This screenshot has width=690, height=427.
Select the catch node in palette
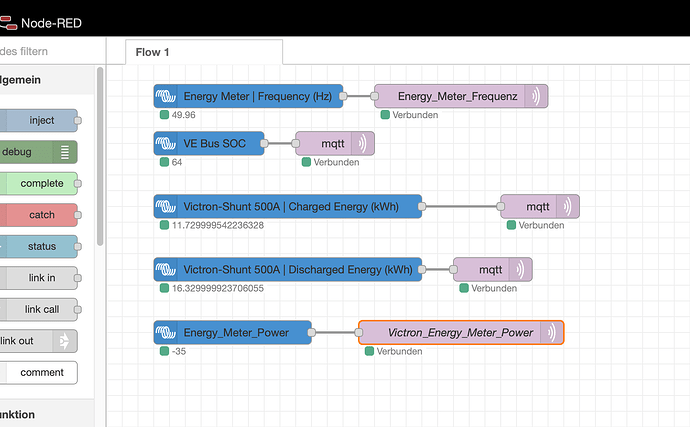(x=39, y=215)
